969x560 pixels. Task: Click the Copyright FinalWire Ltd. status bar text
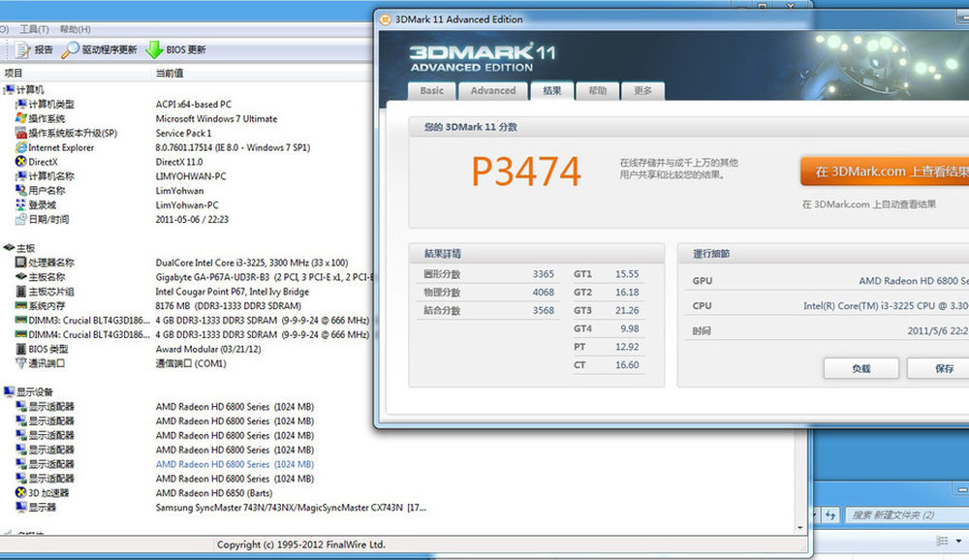301,544
